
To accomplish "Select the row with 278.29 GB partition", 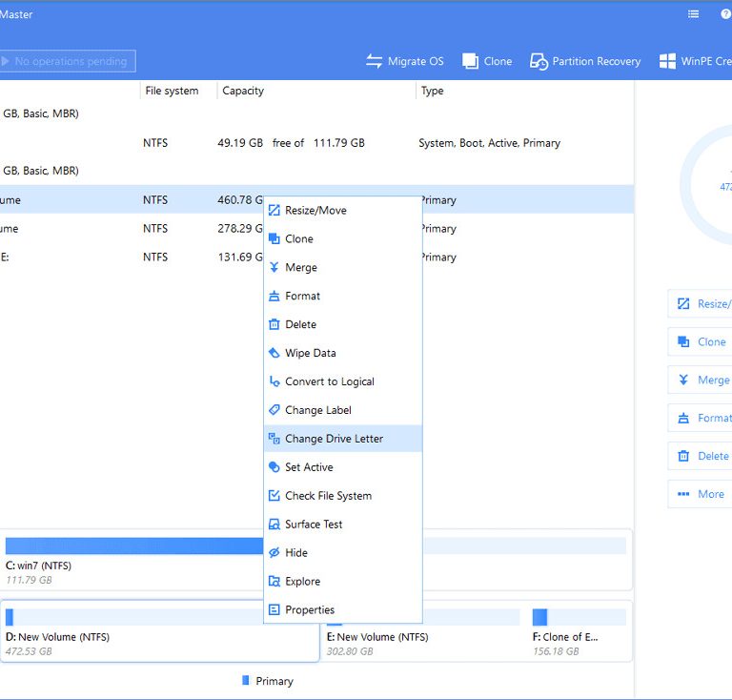I will (316, 228).
